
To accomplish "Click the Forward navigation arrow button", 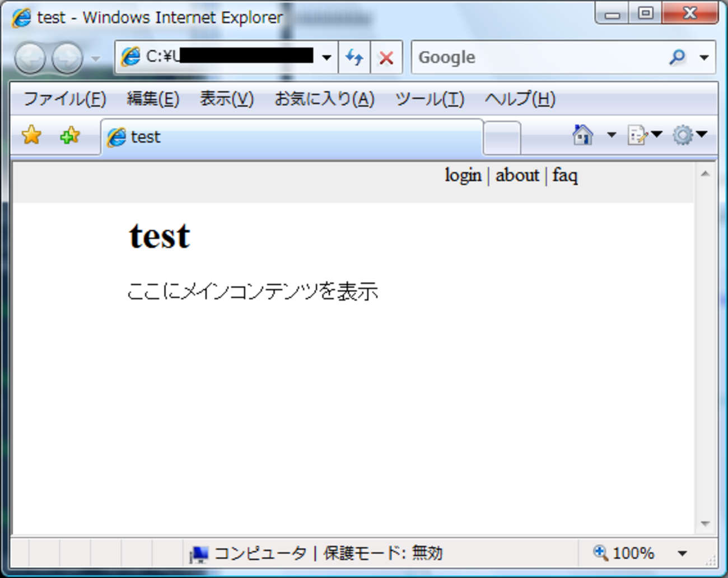I will click(x=67, y=58).
